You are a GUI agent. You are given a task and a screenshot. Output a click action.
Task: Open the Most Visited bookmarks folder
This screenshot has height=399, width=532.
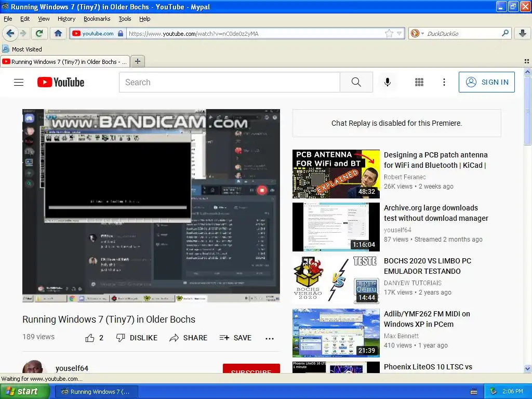[x=22, y=49]
